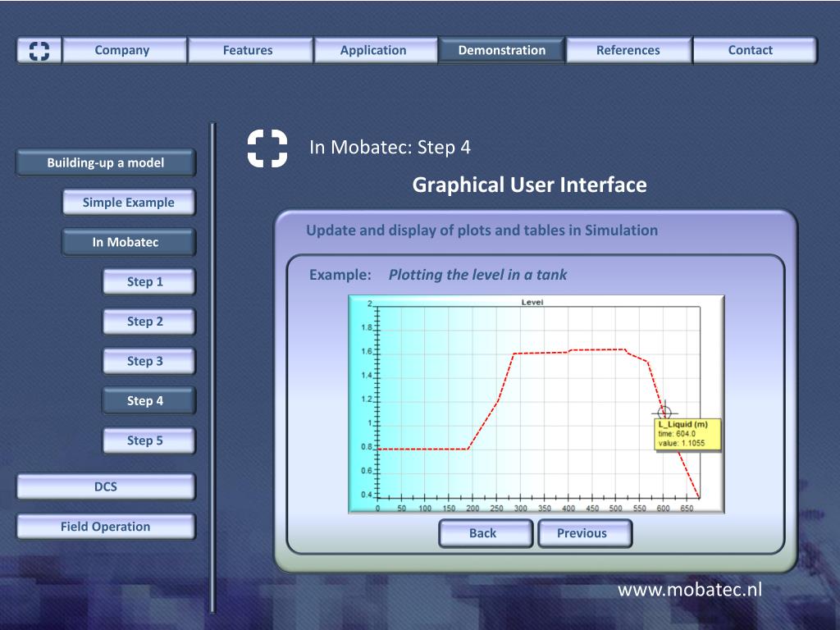The width and height of the screenshot is (840, 630).
Task: Open the Features menu tab
Action: point(250,50)
